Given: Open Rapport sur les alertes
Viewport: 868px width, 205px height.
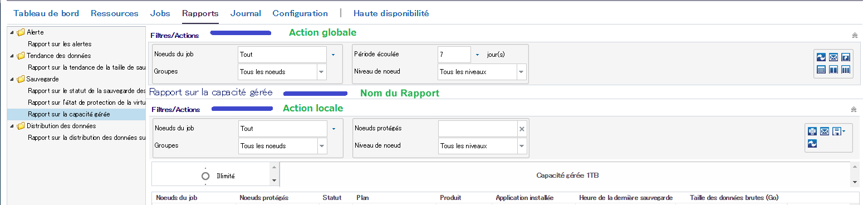Looking at the screenshot, I should click(x=60, y=44).
